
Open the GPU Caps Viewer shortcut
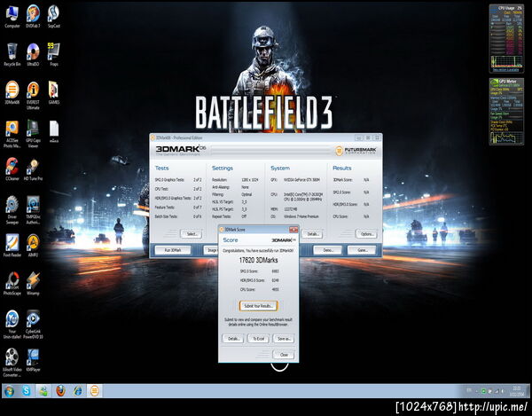[x=33, y=134]
